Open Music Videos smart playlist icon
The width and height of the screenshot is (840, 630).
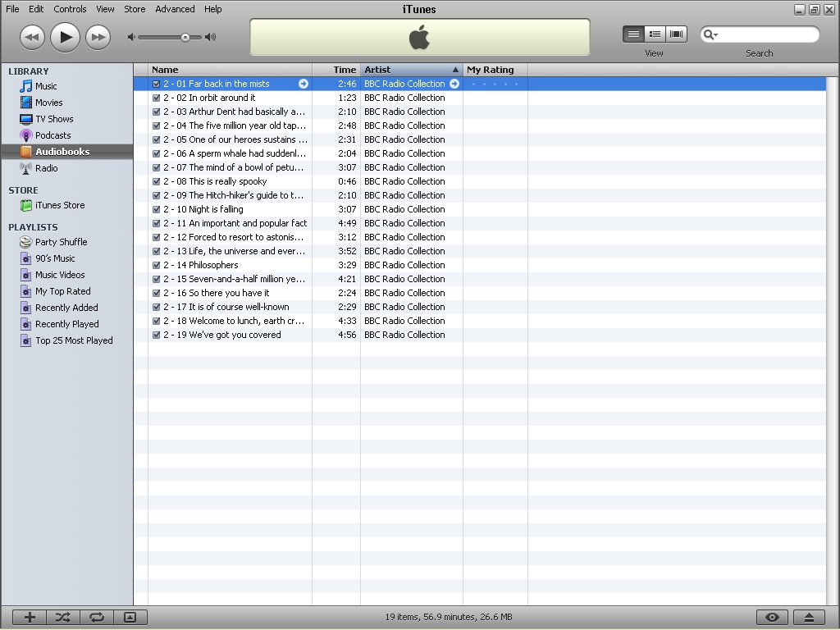pos(25,275)
